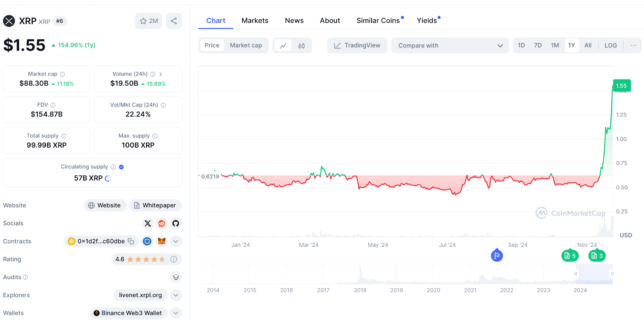Switch chart to Price view
The height and width of the screenshot is (320, 644).
(x=212, y=45)
